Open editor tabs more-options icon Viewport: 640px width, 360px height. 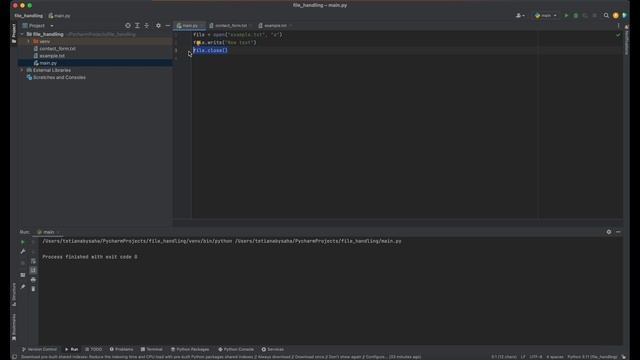click(618, 25)
